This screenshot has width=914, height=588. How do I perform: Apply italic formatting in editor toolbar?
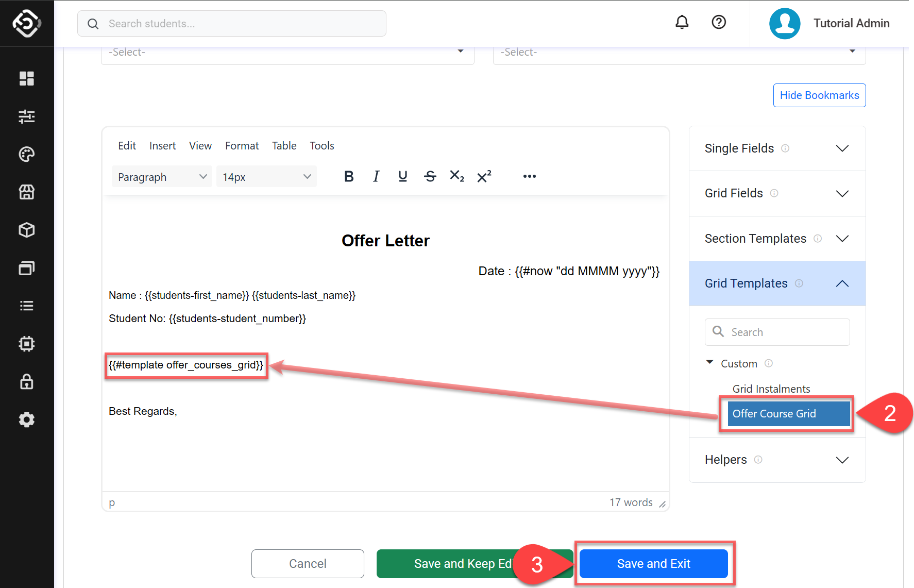pos(376,177)
